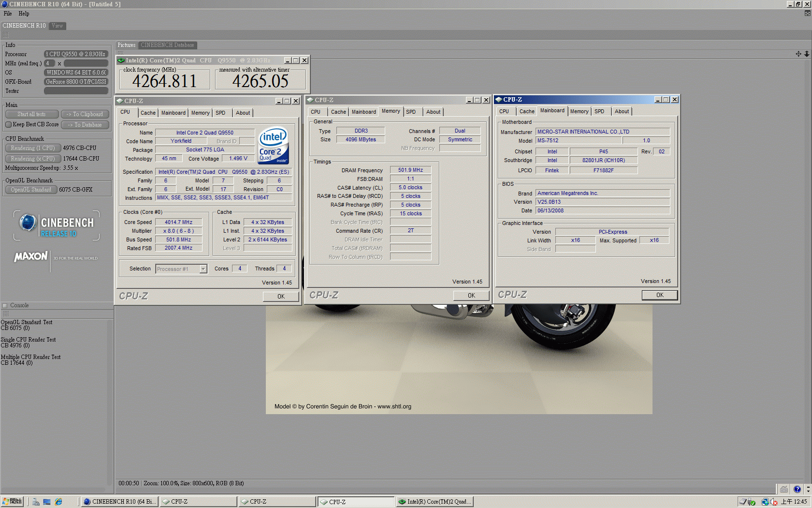Image resolution: width=812 pixels, height=508 pixels.
Task: Click 'CB 17644 (0)' in the console
Action: (17, 363)
